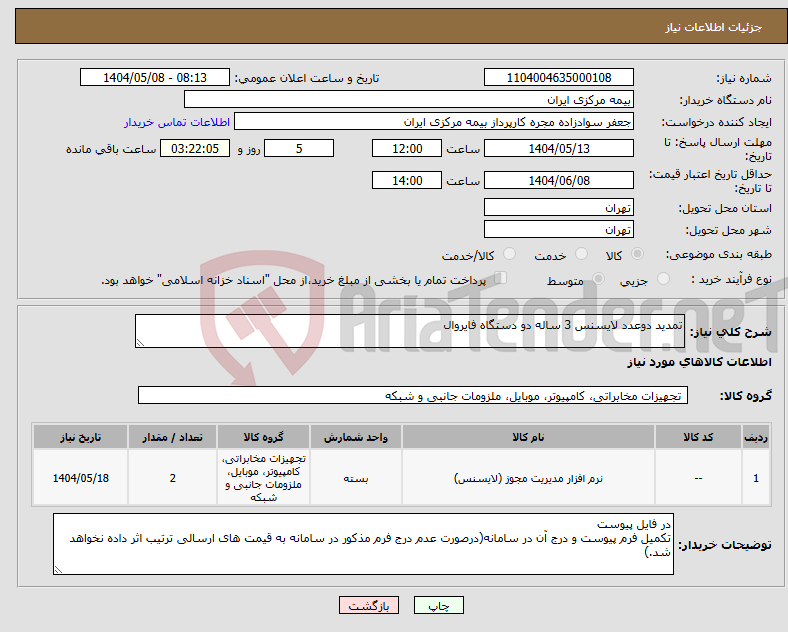Select the جزیی purchase type radio
The height and width of the screenshot is (632, 788).
(663, 279)
